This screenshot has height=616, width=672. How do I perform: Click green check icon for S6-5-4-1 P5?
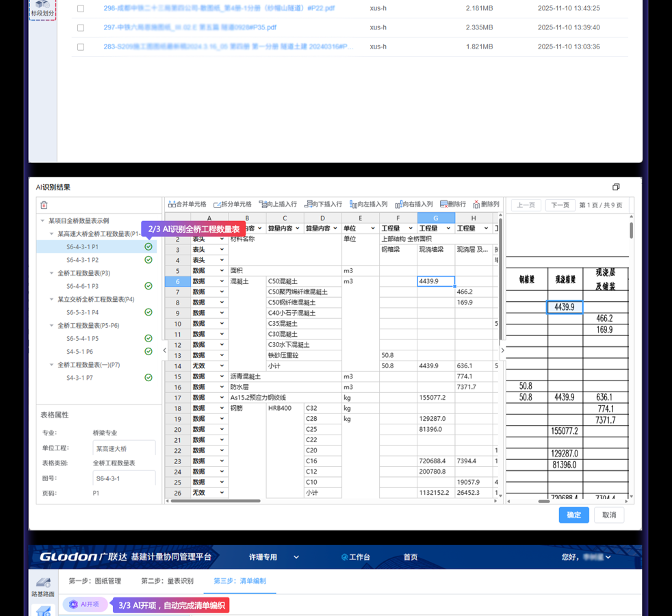(148, 338)
